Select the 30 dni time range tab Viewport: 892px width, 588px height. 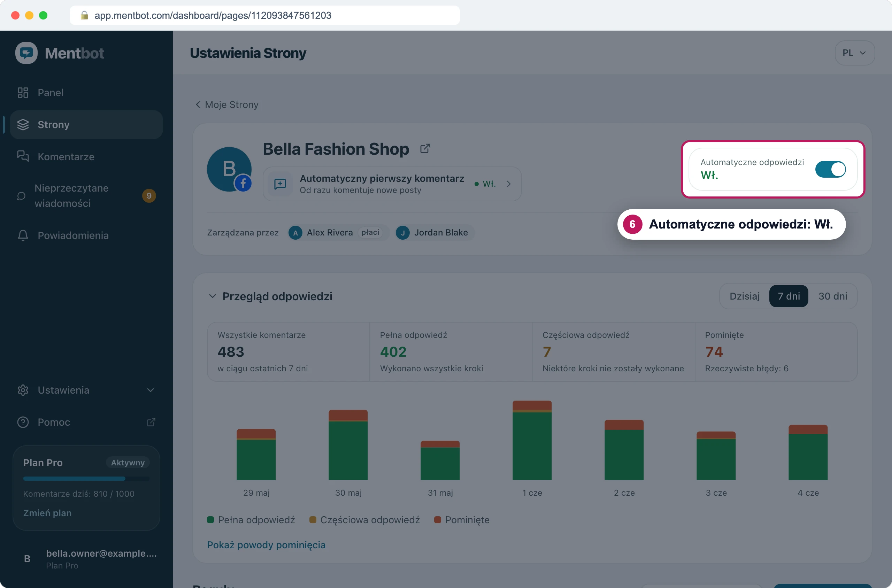832,296
